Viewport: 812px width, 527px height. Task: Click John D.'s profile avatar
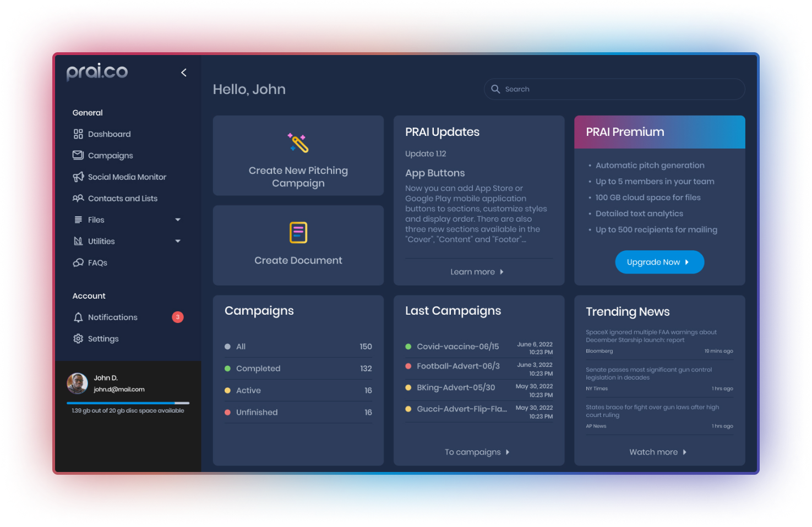click(x=78, y=383)
